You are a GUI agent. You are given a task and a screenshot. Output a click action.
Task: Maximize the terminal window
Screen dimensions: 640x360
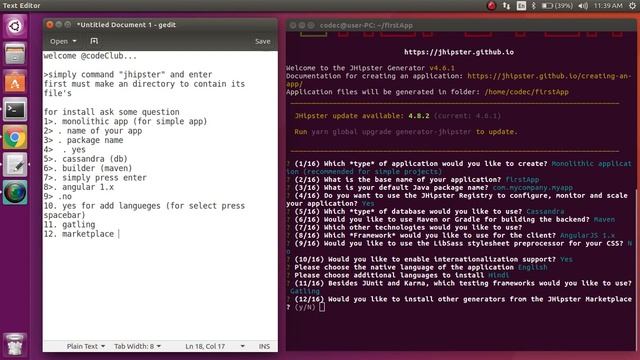click(x=311, y=25)
